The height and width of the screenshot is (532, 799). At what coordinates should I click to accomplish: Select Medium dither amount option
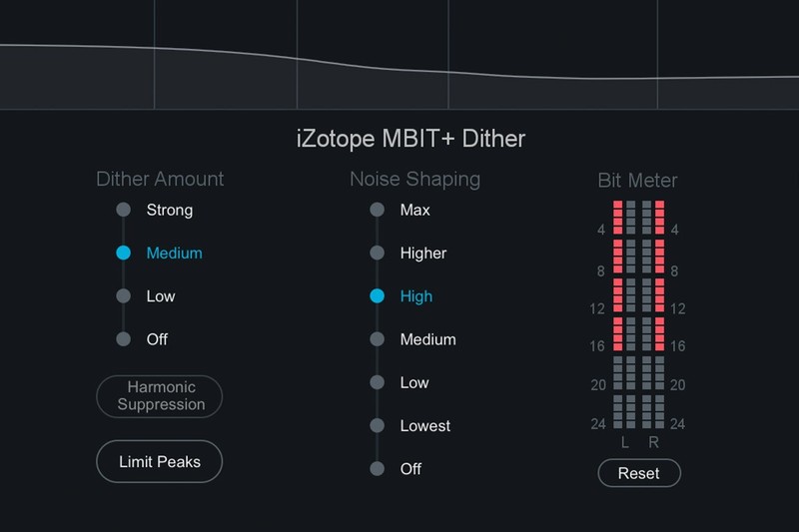coord(124,254)
